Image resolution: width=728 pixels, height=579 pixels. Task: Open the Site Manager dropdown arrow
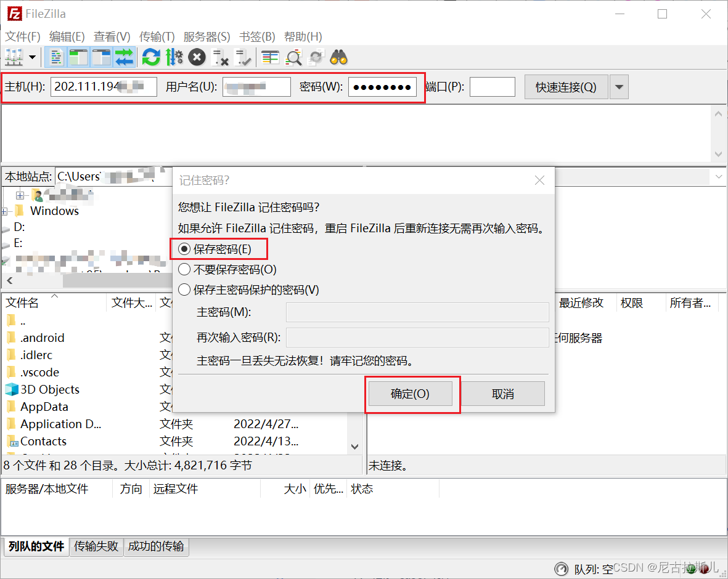33,57
